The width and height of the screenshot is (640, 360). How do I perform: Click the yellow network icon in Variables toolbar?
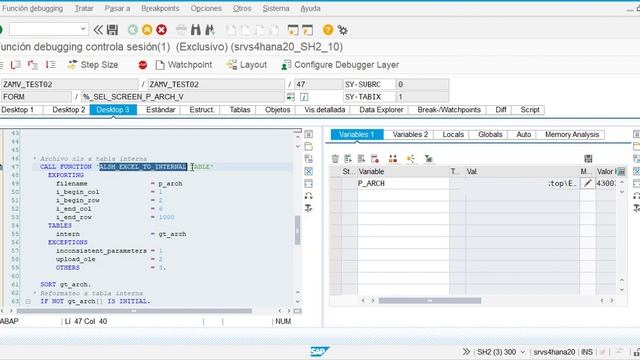410,159
